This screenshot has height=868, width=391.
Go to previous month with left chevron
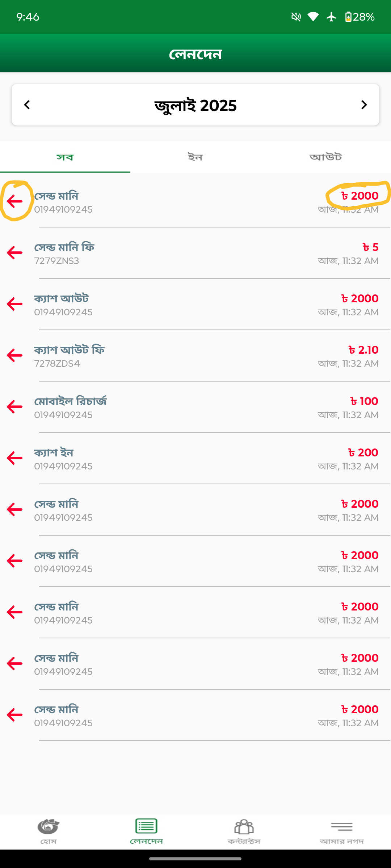tap(27, 105)
